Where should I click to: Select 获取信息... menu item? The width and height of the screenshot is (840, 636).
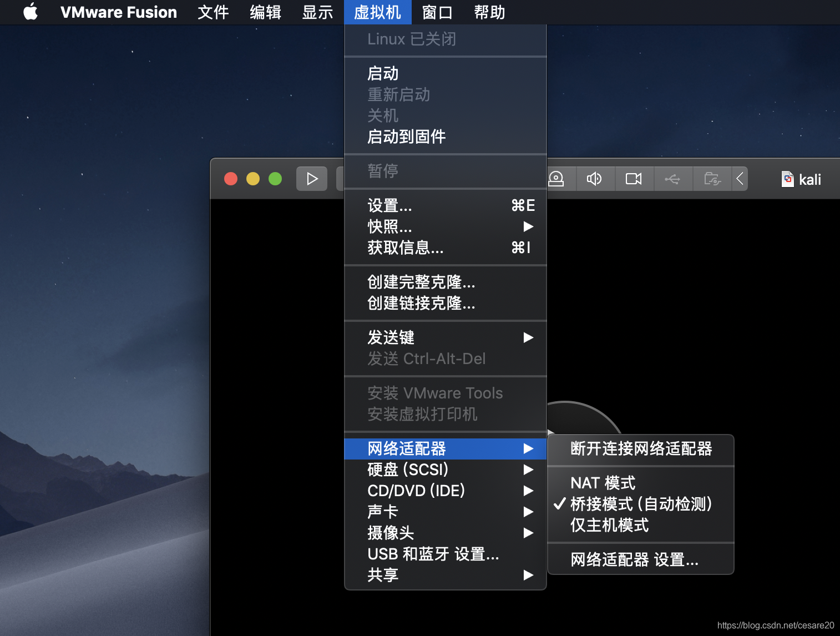point(446,248)
